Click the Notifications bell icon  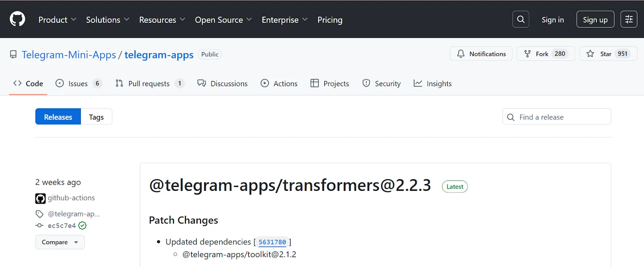coord(461,54)
